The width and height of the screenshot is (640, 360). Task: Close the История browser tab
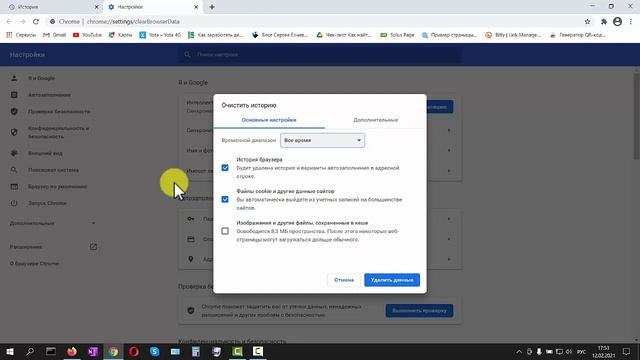coord(96,7)
